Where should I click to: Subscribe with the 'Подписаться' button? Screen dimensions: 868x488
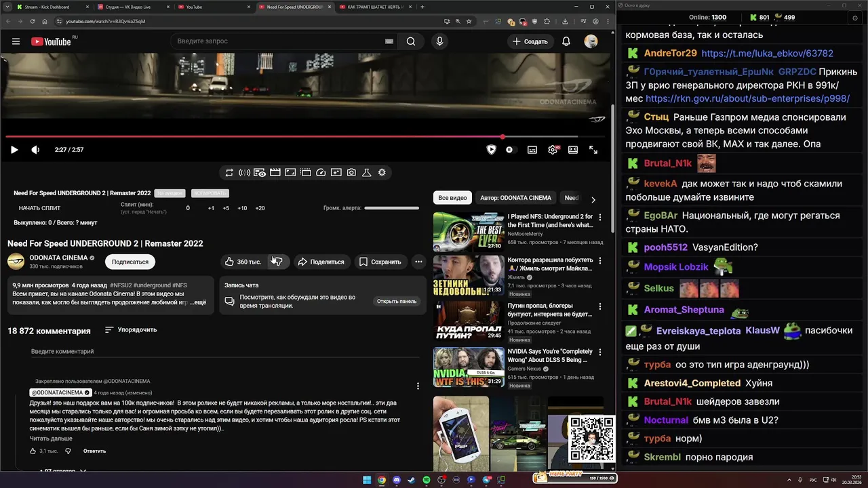pos(130,262)
